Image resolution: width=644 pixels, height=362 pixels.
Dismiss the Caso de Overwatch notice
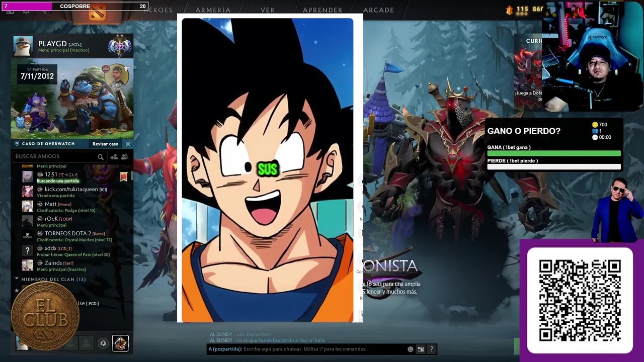(128, 144)
